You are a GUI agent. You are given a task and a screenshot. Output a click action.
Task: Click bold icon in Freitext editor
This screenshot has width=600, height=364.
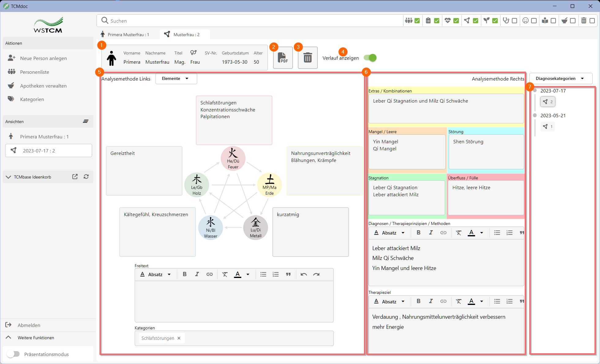(185, 274)
